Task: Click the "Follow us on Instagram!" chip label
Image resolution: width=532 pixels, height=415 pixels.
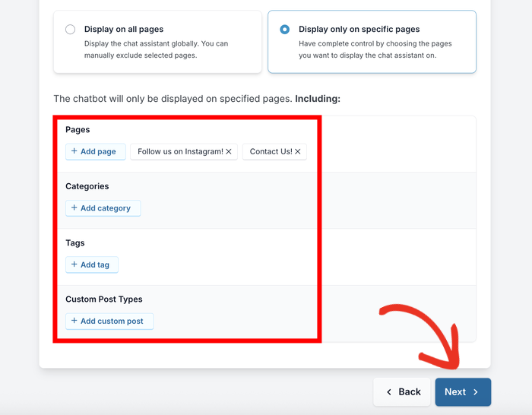Action: click(180, 152)
